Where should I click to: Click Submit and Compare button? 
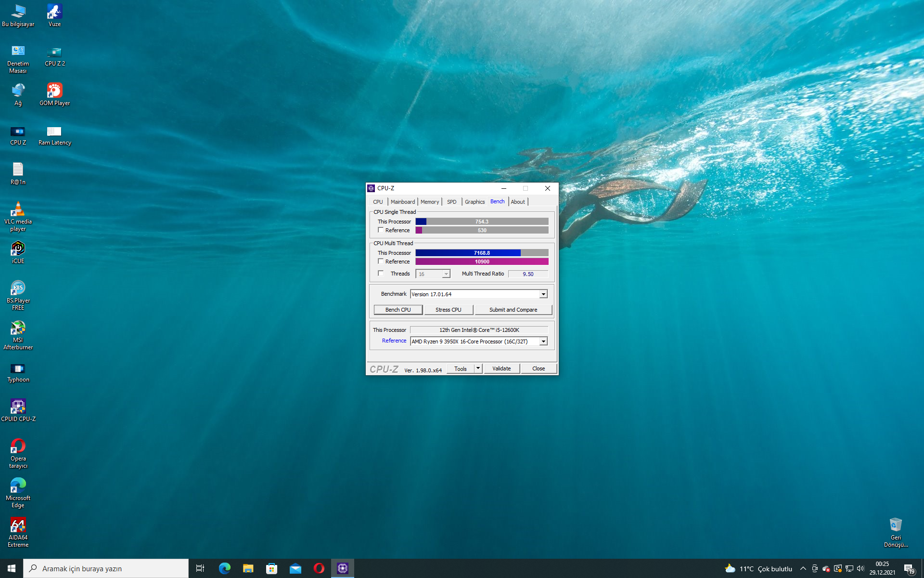pyautogui.click(x=513, y=310)
